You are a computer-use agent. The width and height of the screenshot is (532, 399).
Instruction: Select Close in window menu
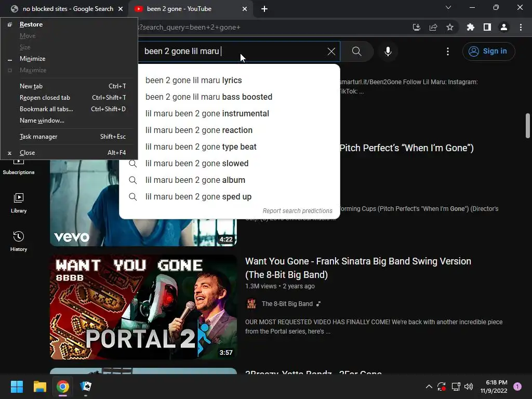(x=69, y=153)
